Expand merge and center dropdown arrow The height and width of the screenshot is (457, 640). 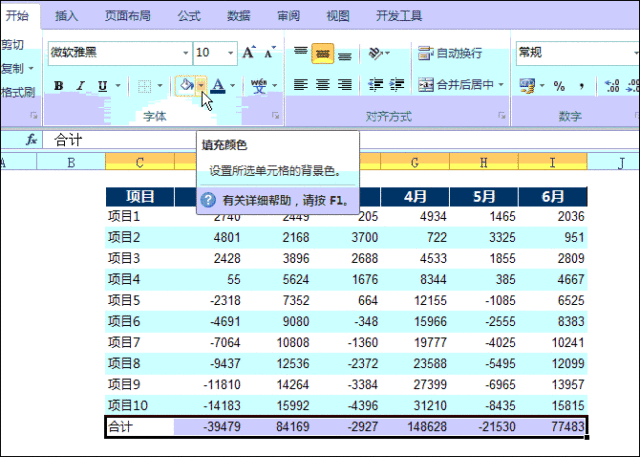[x=501, y=85]
